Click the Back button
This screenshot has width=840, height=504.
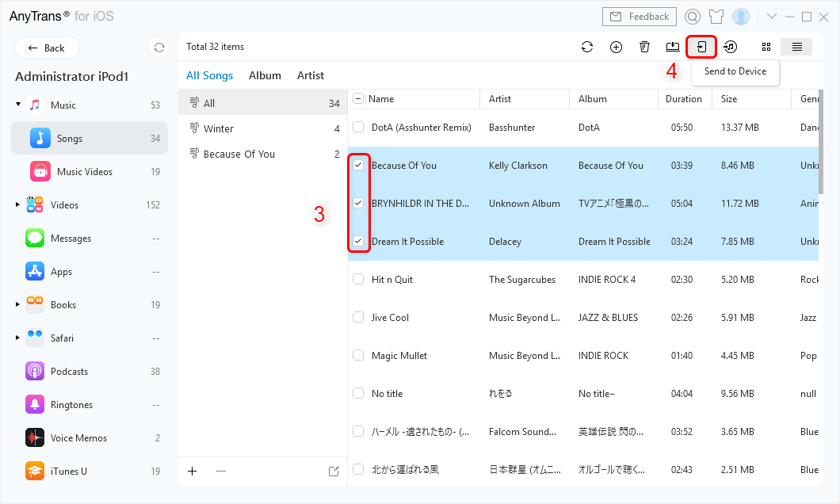click(47, 48)
